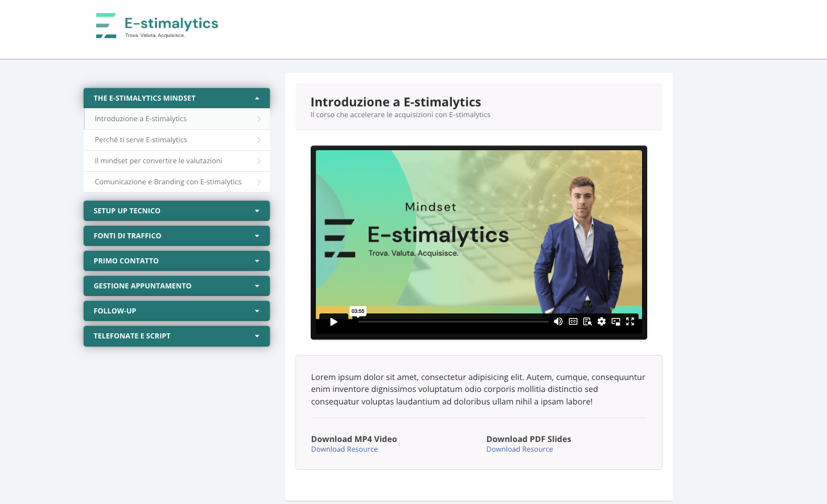The height and width of the screenshot is (504, 827).
Task: Open video settings gear icon
Action: 602,321
